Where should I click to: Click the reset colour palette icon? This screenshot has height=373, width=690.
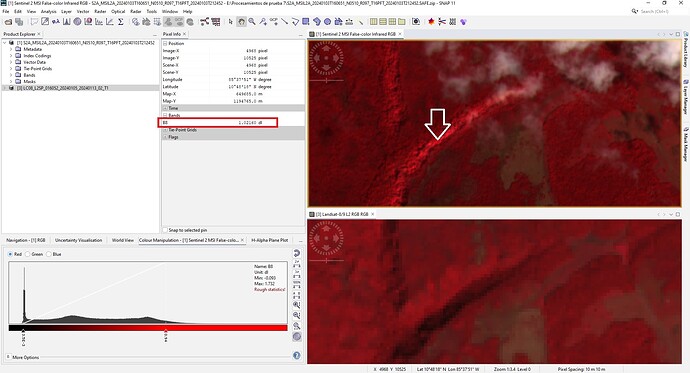point(297,253)
